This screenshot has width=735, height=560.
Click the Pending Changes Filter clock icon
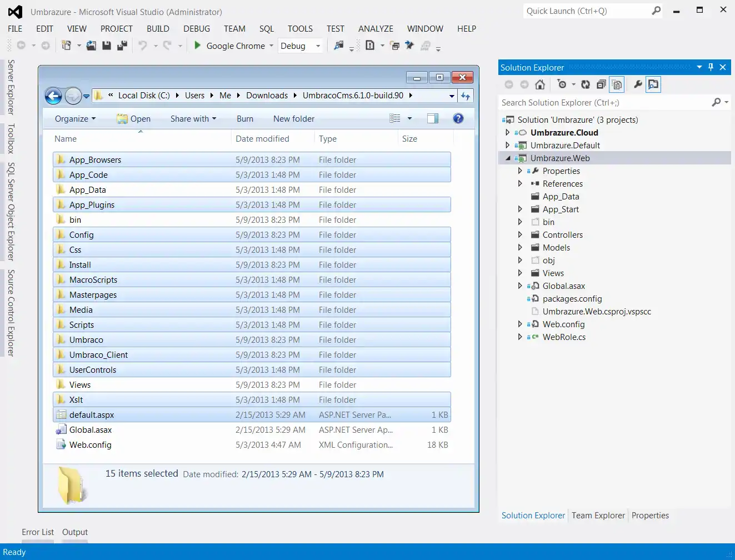pos(562,84)
